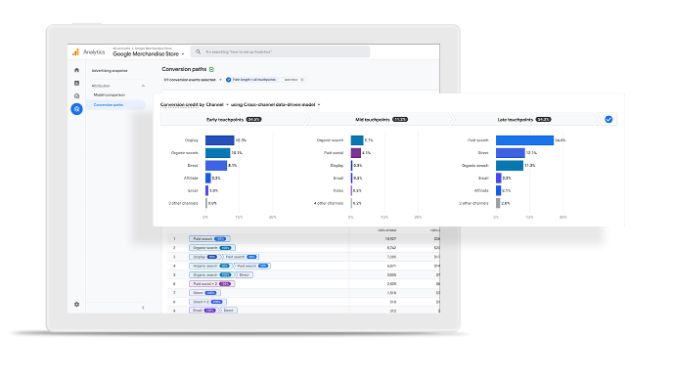679x391 pixels.
Task: Click Attribution section header text
Action: coord(101,86)
